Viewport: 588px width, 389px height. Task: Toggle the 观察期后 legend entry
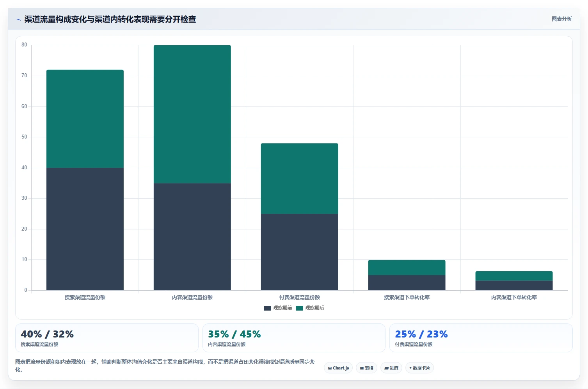tap(310, 308)
